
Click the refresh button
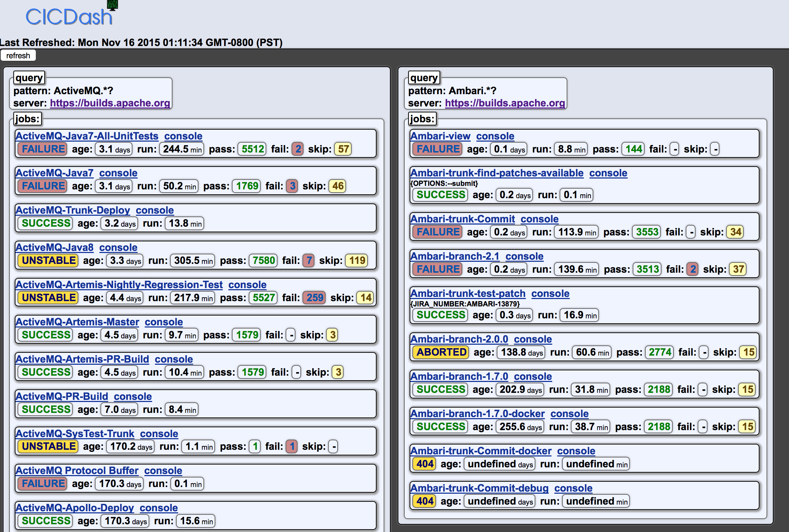pos(18,56)
